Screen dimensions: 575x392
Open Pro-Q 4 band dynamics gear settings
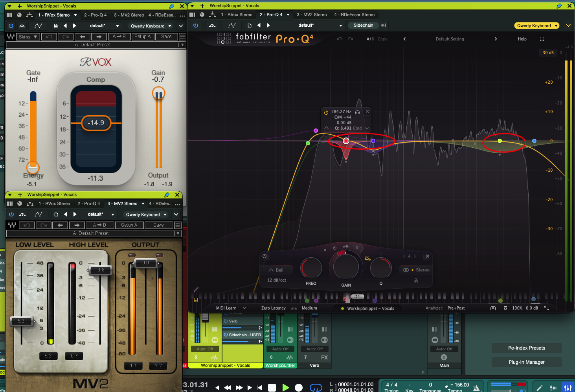click(x=367, y=258)
